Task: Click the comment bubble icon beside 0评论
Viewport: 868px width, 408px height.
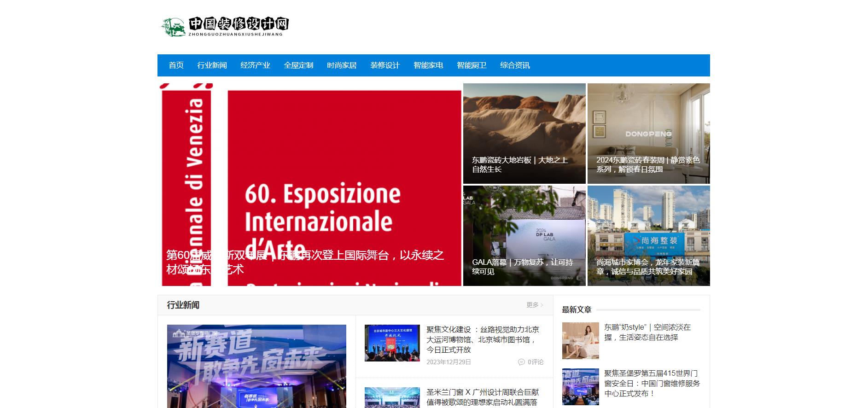Action: coord(521,362)
